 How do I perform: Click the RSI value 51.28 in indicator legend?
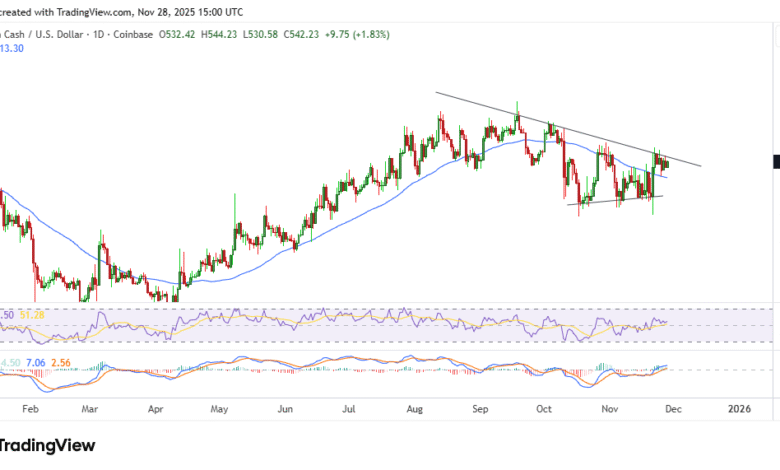click(x=34, y=315)
